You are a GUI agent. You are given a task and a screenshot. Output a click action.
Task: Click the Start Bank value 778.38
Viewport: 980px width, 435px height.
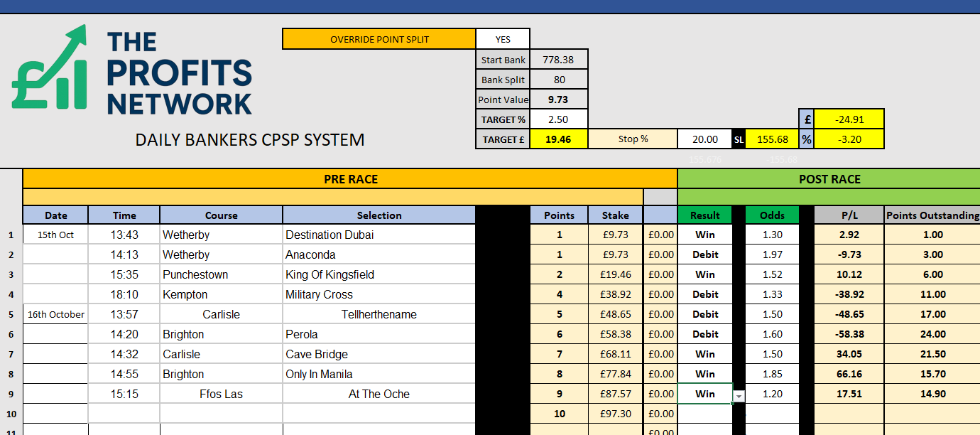[x=559, y=60]
